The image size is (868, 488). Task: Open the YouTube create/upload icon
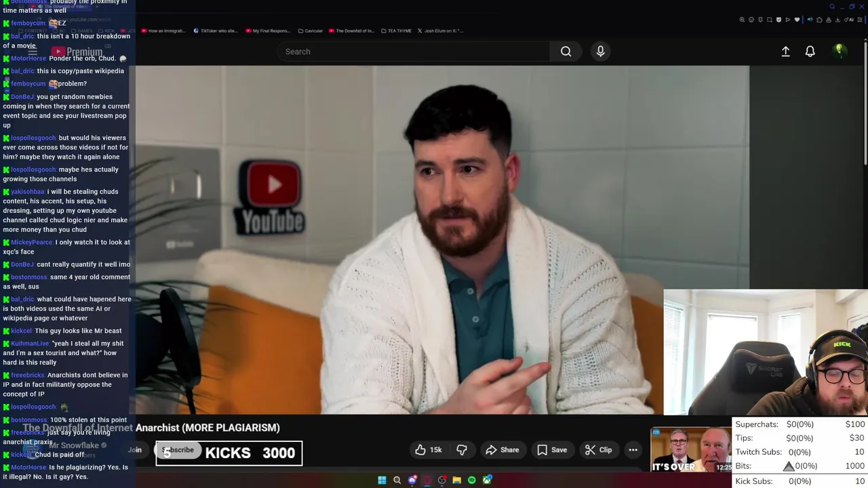pos(785,52)
